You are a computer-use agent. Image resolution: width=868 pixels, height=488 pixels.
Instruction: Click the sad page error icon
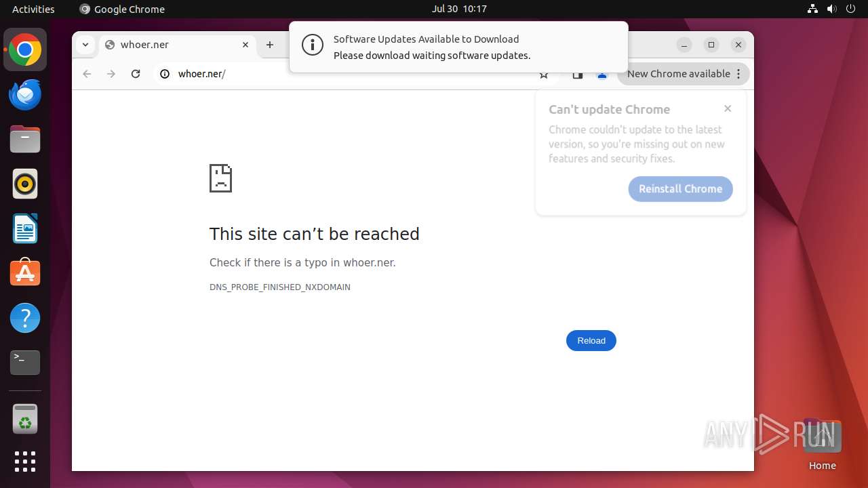click(x=221, y=178)
